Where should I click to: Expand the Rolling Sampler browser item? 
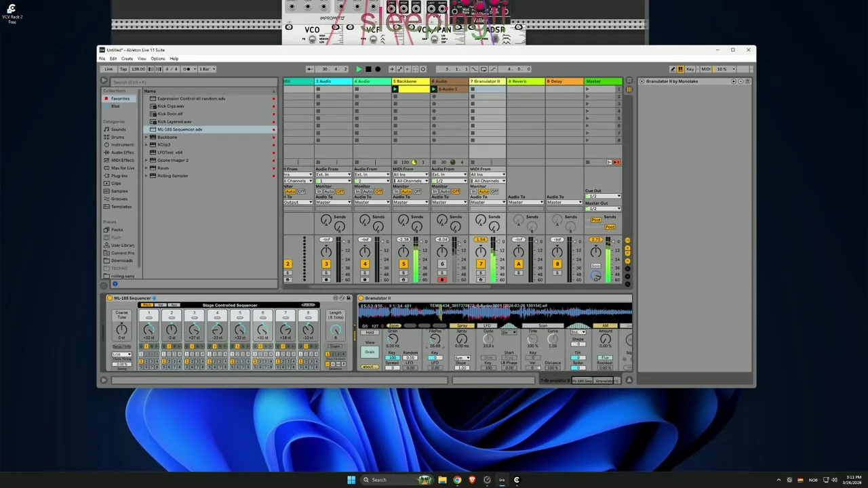(146, 176)
